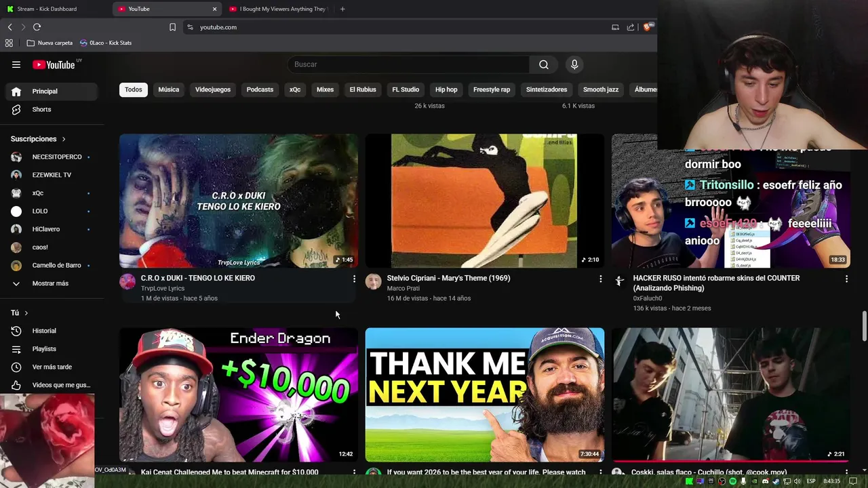Open a new browser tab with plus

coord(342,9)
